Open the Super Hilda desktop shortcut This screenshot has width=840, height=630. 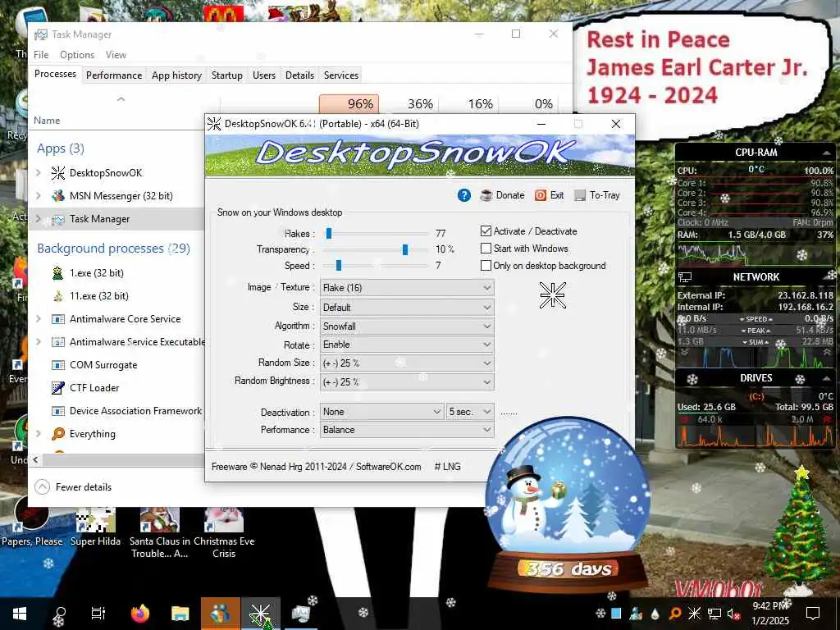point(95,527)
